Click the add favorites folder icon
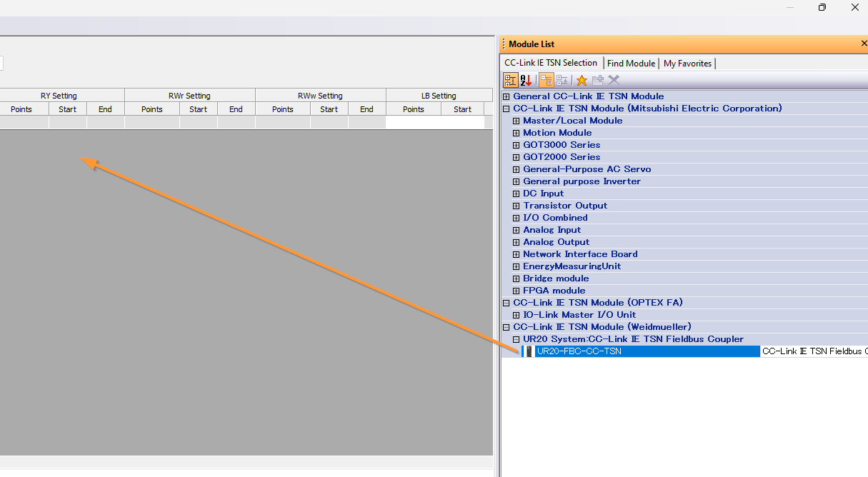The height and width of the screenshot is (477, 868). click(598, 80)
